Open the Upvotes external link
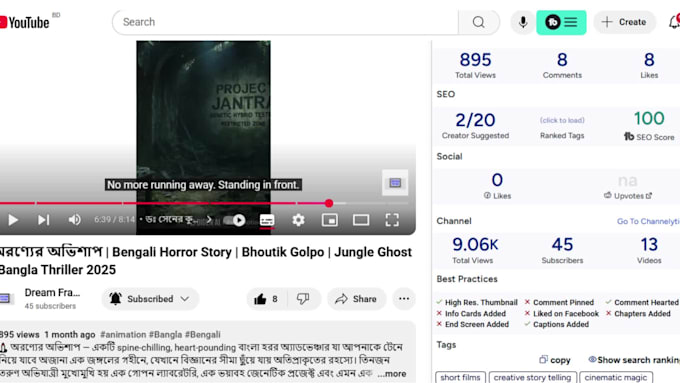 tap(628, 196)
